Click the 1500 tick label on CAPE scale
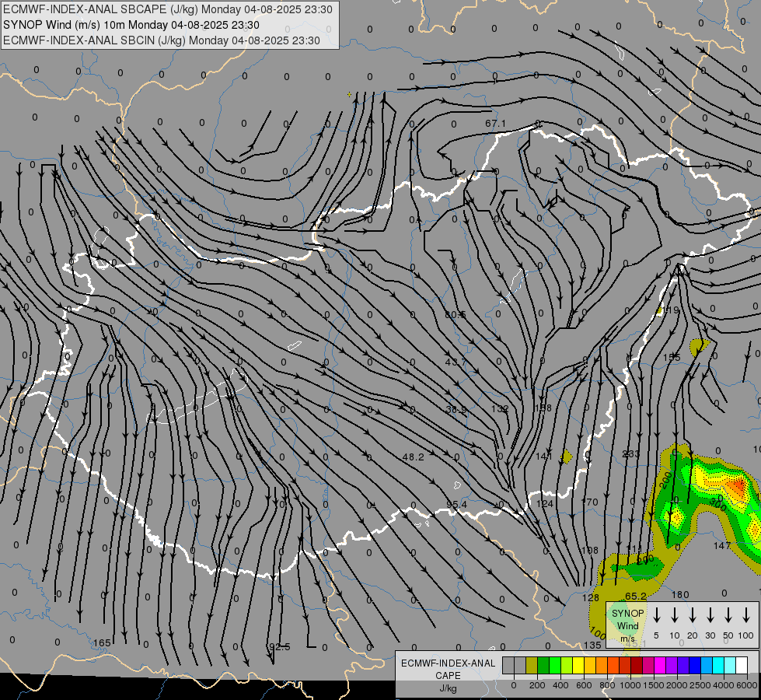761x700 pixels. coord(654,685)
